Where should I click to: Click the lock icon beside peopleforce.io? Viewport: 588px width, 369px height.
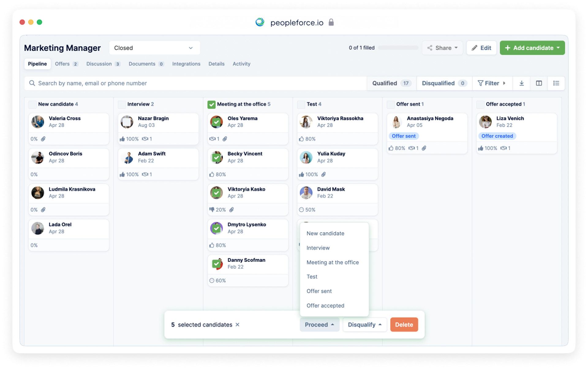tap(331, 22)
